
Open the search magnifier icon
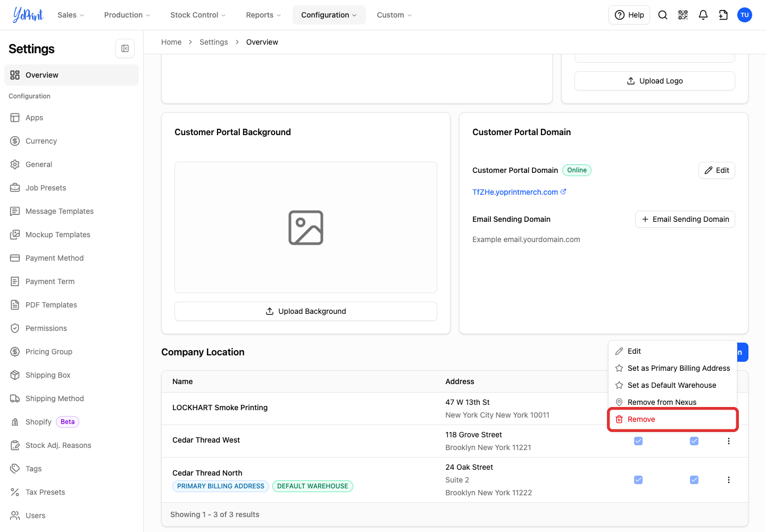point(663,15)
